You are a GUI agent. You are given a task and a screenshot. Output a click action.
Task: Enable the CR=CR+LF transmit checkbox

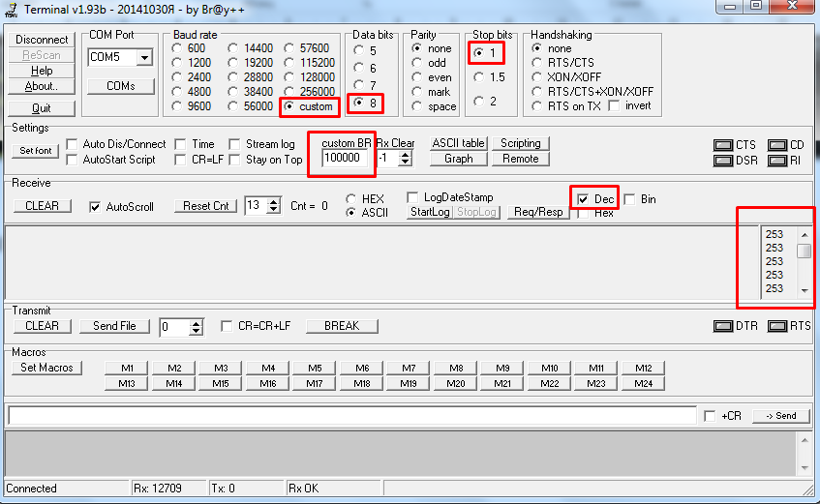pos(227,326)
